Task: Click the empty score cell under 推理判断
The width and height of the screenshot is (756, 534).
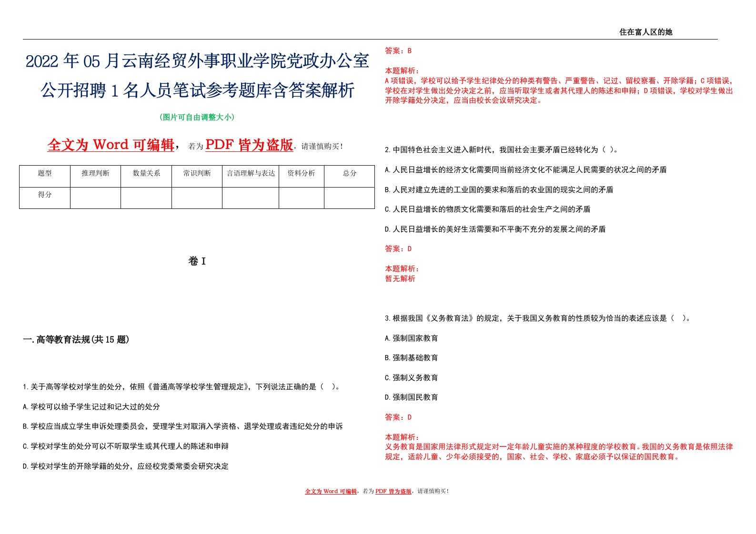Action: pyautogui.click(x=95, y=198)
